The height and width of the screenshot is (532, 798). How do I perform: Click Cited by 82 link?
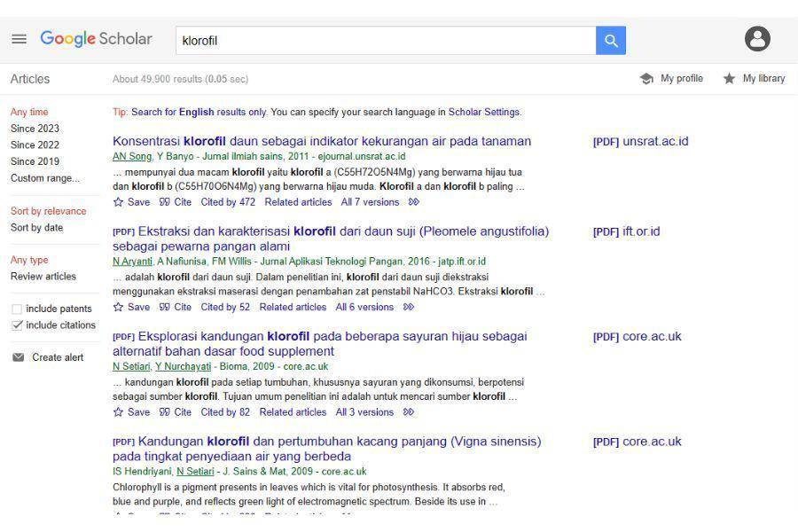pos(225,411)
